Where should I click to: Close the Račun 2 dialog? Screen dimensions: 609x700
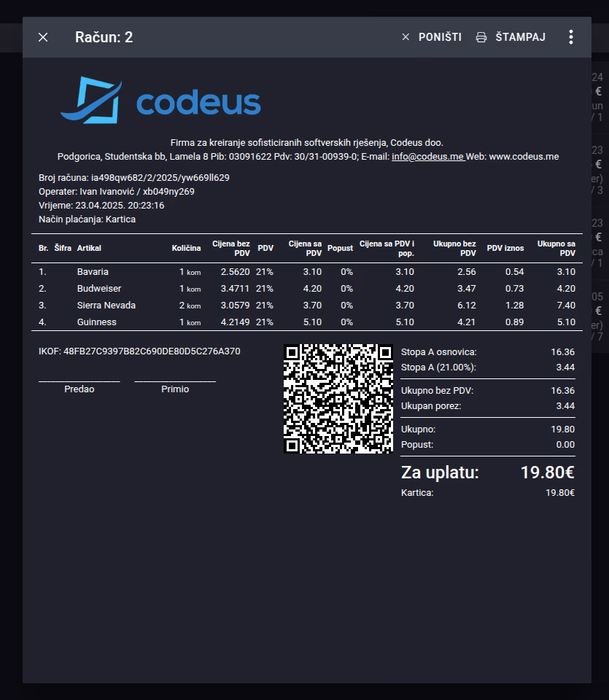click(43, 37)
